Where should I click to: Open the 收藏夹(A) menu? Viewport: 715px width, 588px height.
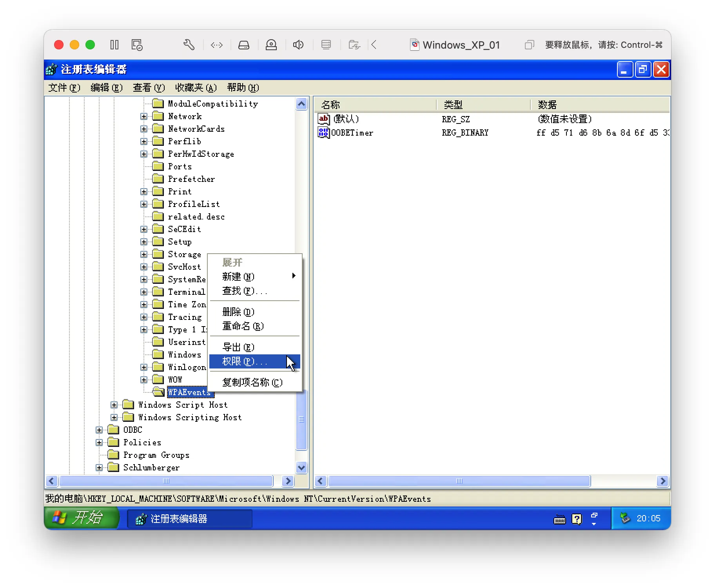tap(196, 88)
